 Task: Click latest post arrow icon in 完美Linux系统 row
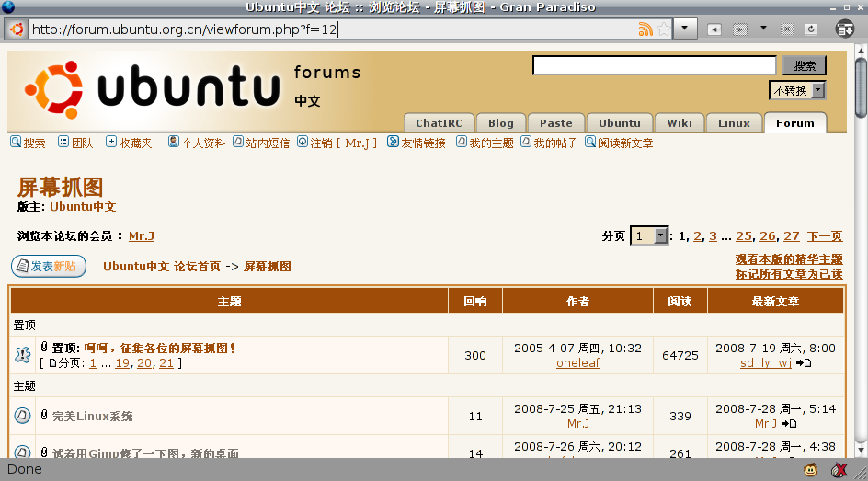(788, 424)
